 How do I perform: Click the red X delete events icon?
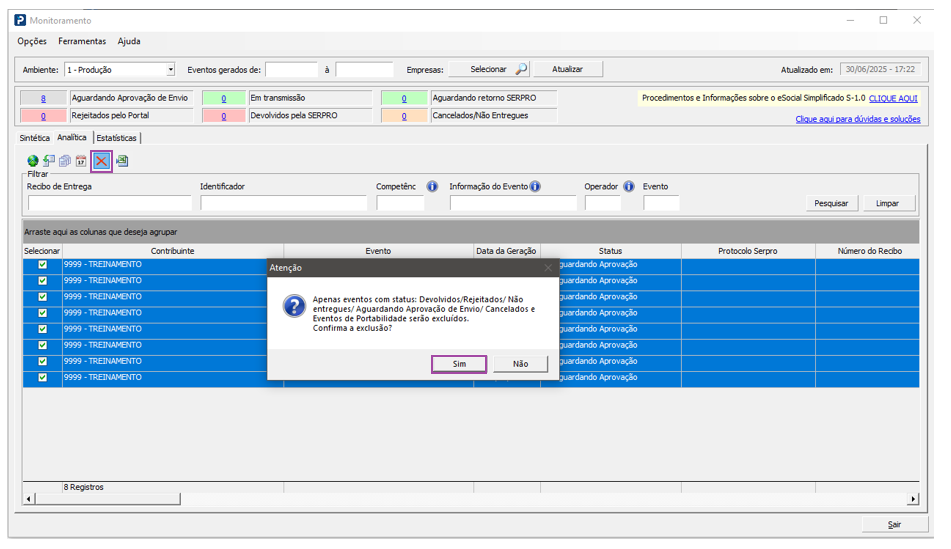click(101, 161)
